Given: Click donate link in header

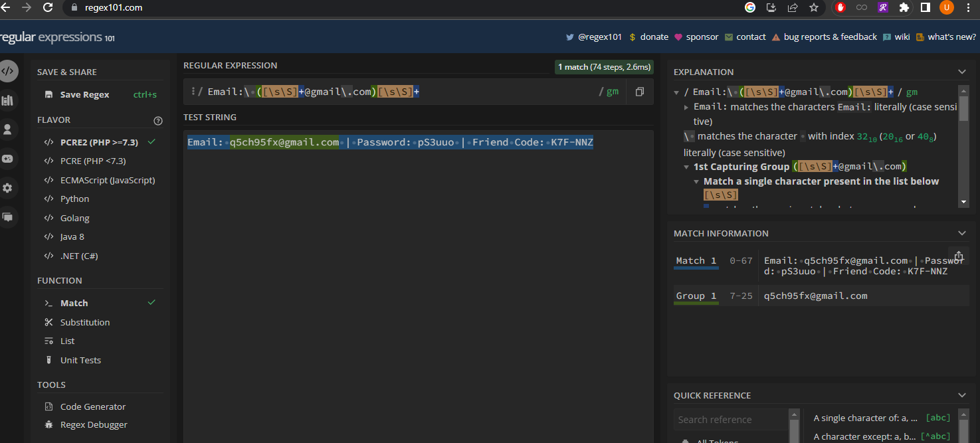Looking at the screenshot, I should click(x=648, y=37).
